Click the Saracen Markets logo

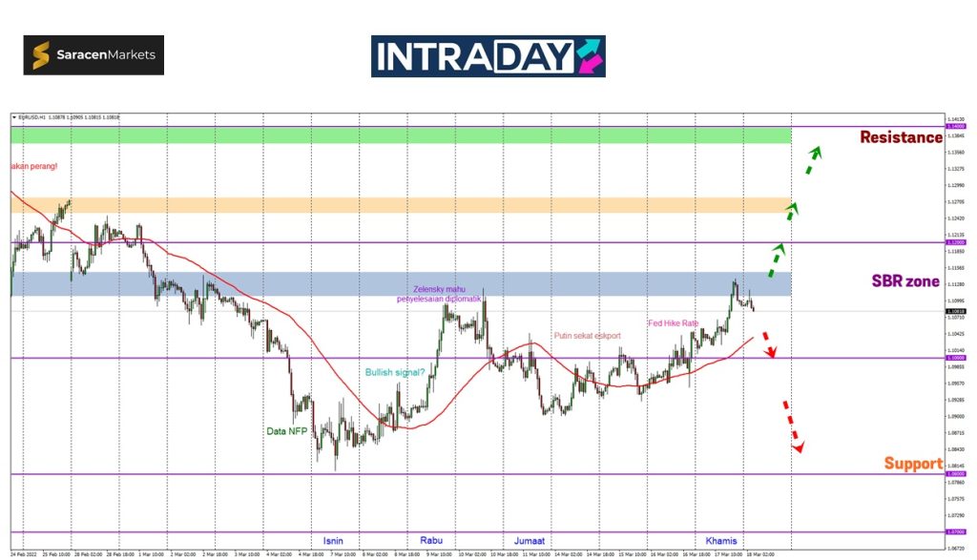(94, 55)
